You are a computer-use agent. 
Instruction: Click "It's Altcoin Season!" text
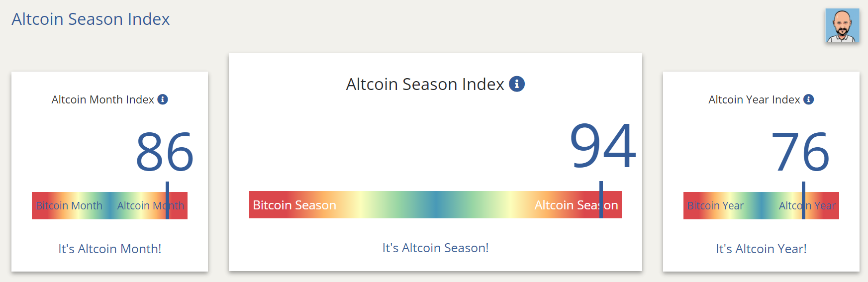[x=435, y=248]
